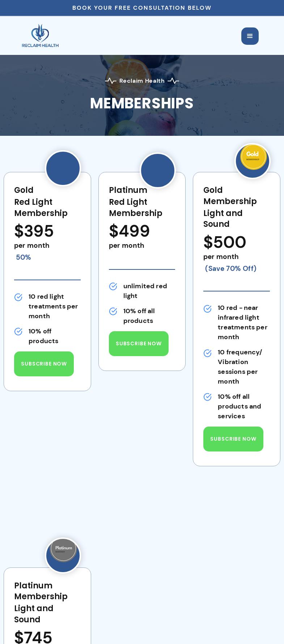Click the Save 70% Off text
Image resolution: width=284 pixels, height=644 pixels.
tap(230, 269)
